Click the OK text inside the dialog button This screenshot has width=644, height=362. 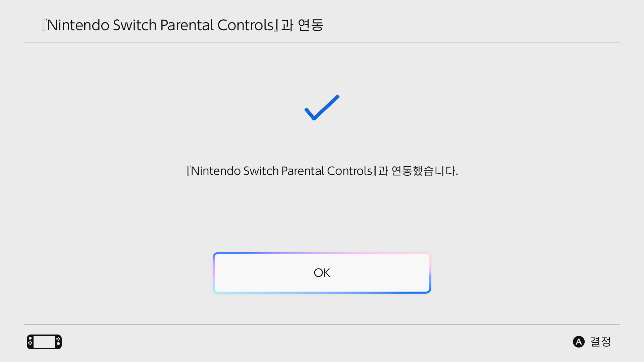coord(322,273)
